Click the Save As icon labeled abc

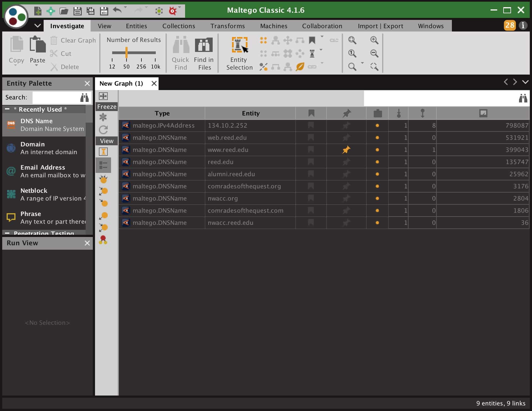pyautogui.click(x=104, y=11)
